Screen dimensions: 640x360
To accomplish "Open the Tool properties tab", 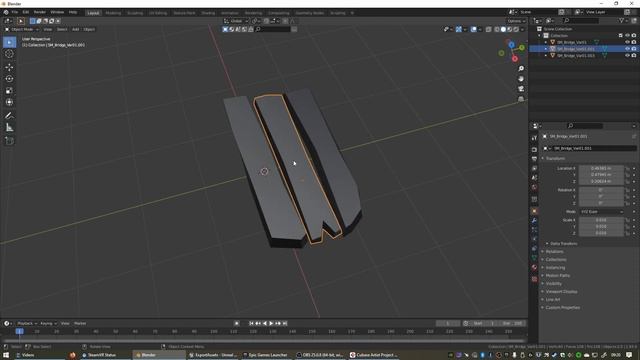I will click(x=534, y=138).
